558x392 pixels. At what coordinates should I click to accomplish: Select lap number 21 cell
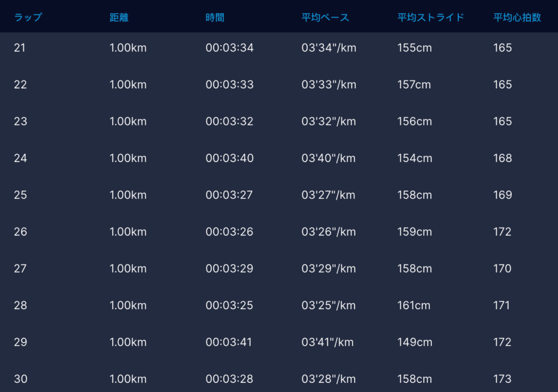click(20, 48)
